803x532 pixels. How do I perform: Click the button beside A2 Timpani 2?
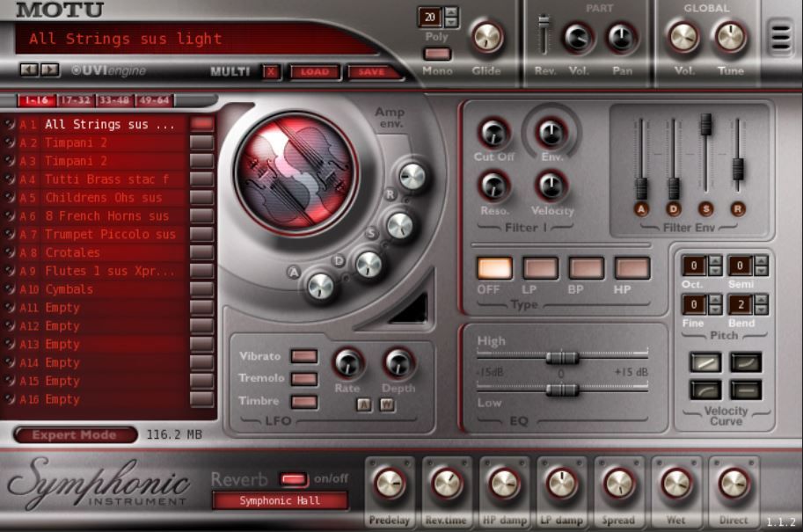[x=201, y=142]
